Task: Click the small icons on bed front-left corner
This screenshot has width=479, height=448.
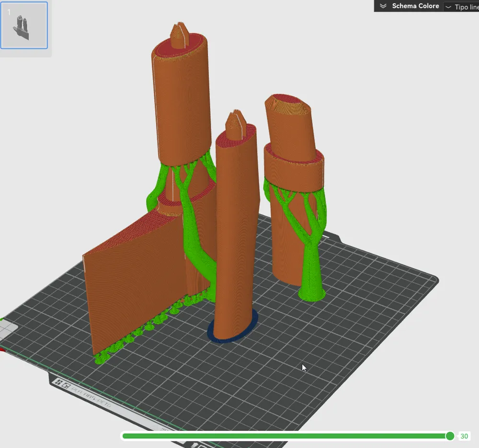Action: [62, 383]
